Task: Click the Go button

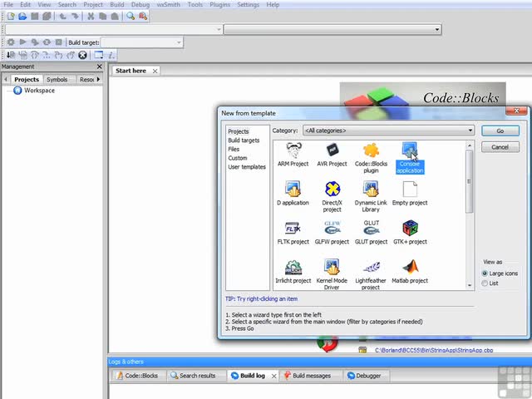Action: (500, 131)
